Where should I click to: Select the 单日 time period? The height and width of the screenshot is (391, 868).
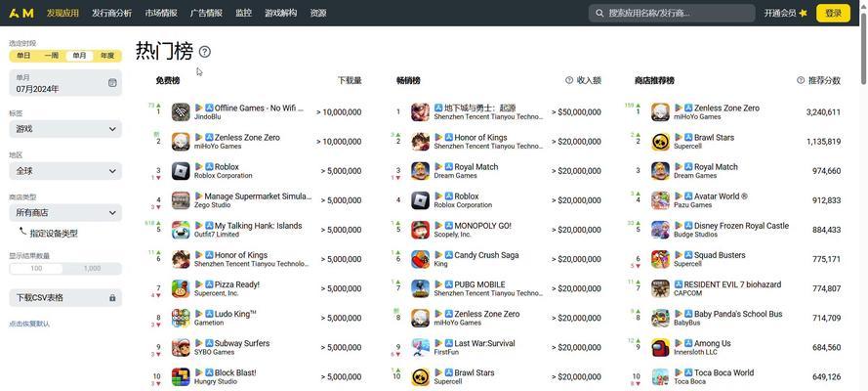(23, 56)
